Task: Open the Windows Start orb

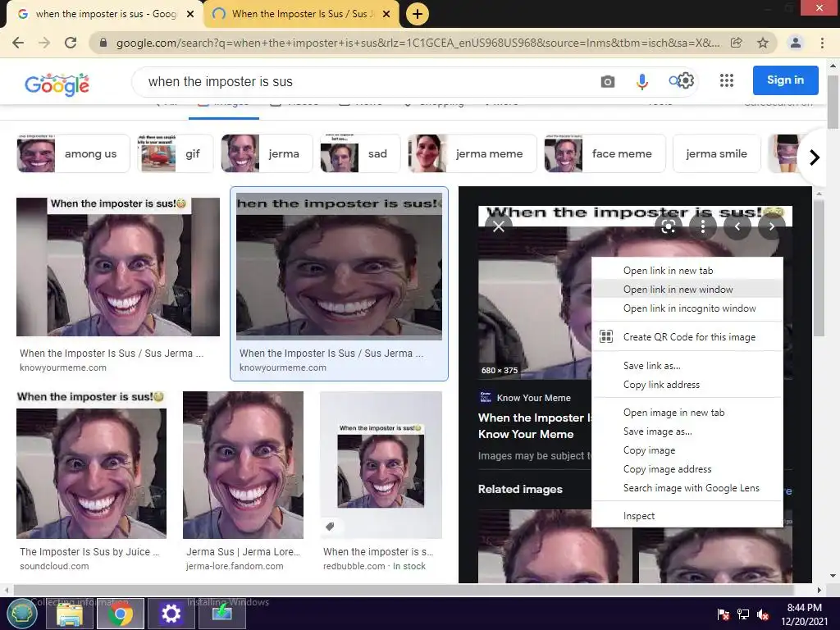Action: 22,614
